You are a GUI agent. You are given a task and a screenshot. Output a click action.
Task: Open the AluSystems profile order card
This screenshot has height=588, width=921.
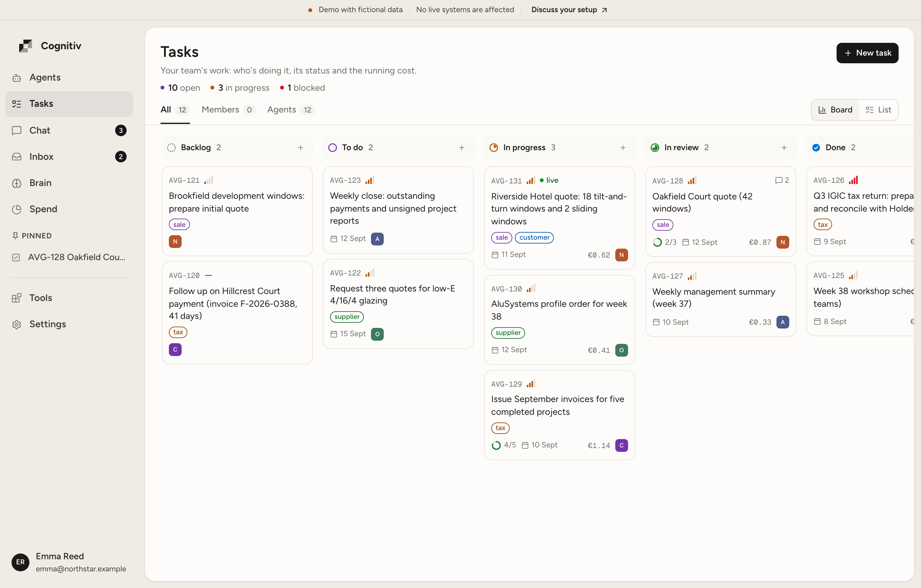coord(559,320)
